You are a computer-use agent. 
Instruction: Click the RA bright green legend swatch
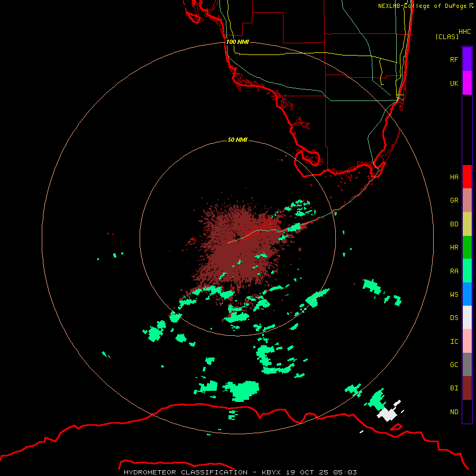click(467, 271)
